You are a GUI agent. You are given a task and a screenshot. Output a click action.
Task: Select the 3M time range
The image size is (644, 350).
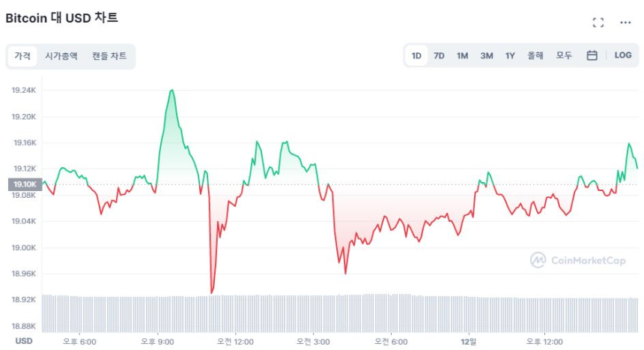tap(486, 55)
